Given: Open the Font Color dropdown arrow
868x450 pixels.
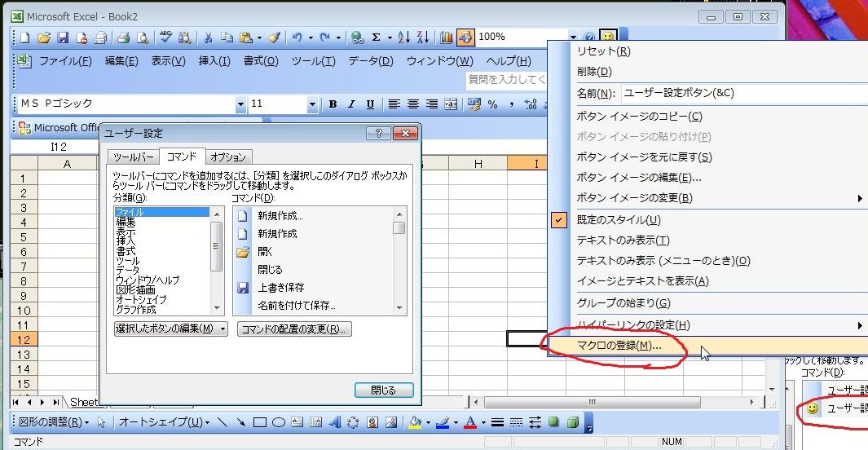Looking at the screenshot, I should click(x=483, y=423).
